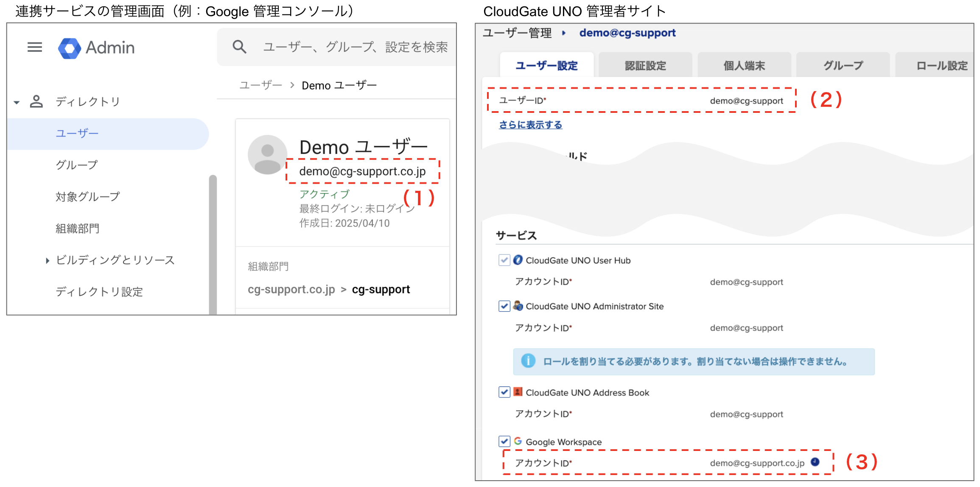
Task: Click the cg-support organizational unit text
Action: 381,289
